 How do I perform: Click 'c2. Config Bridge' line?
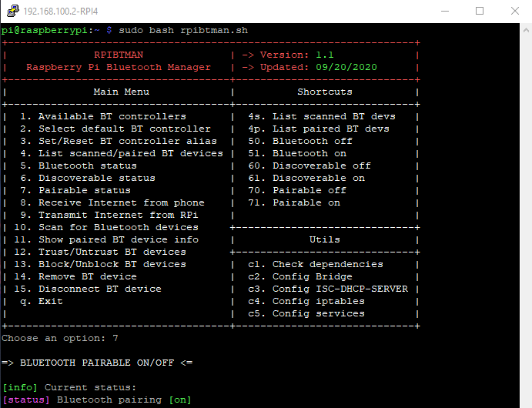(300, 277)
